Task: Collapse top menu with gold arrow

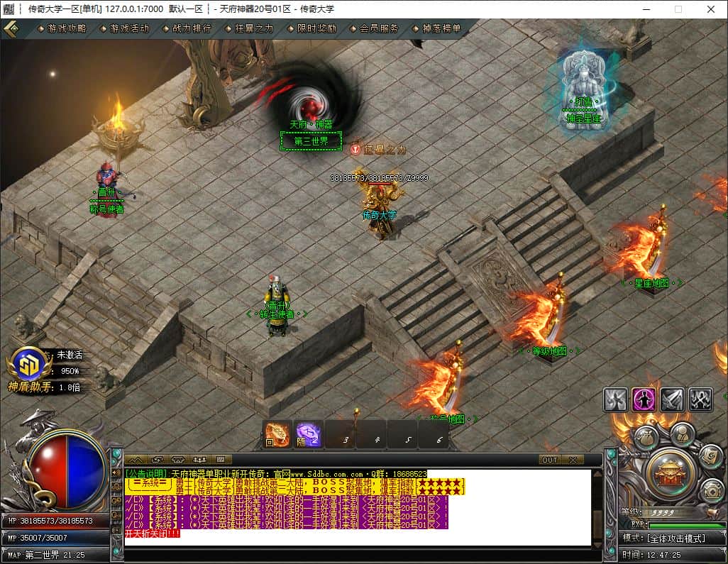Action: 11,29
